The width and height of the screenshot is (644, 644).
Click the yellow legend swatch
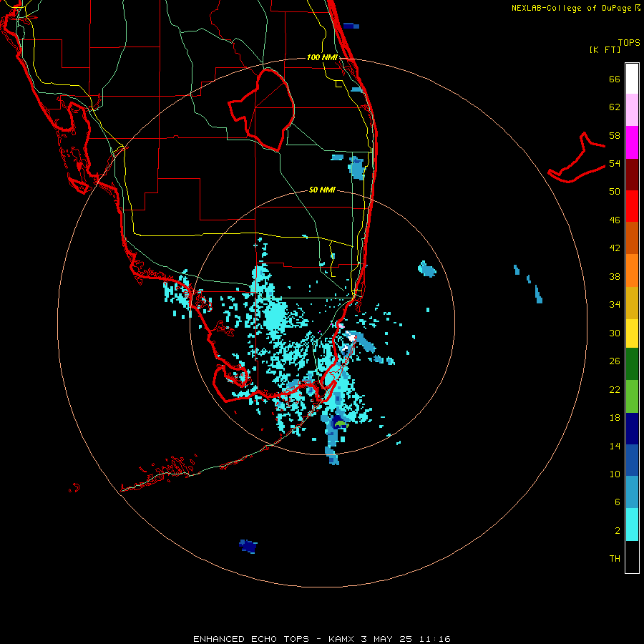coord(632,333)
